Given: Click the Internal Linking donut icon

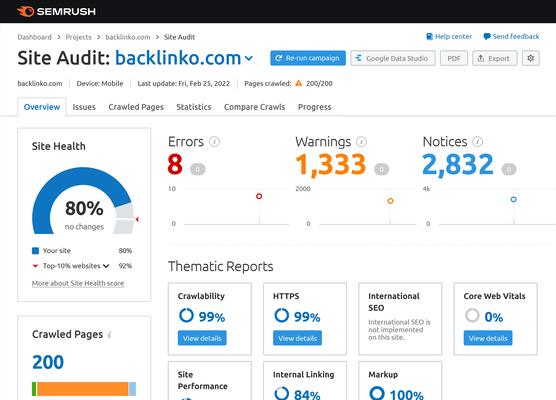Looking at the screenshot, I should [x=282, y=393].
